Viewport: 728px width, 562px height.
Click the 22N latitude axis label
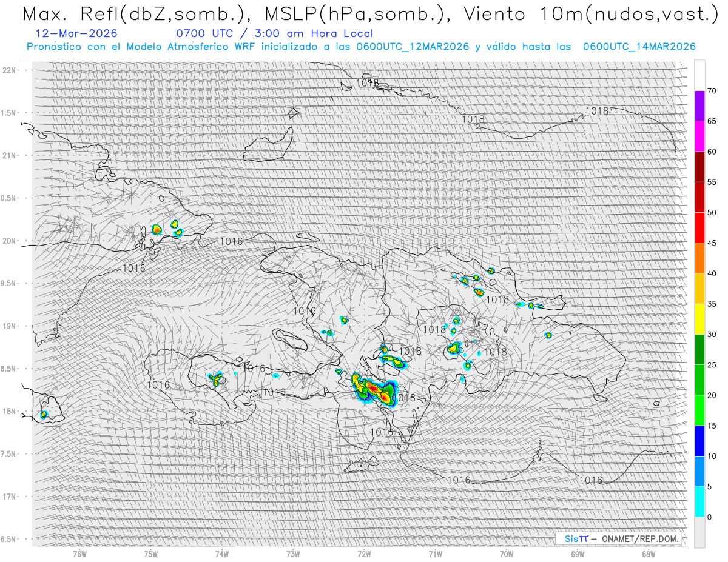coord(8,70)
